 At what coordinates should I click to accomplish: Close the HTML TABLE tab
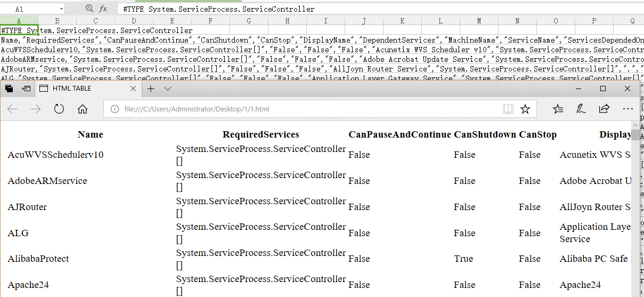click(x=133, y=89)
